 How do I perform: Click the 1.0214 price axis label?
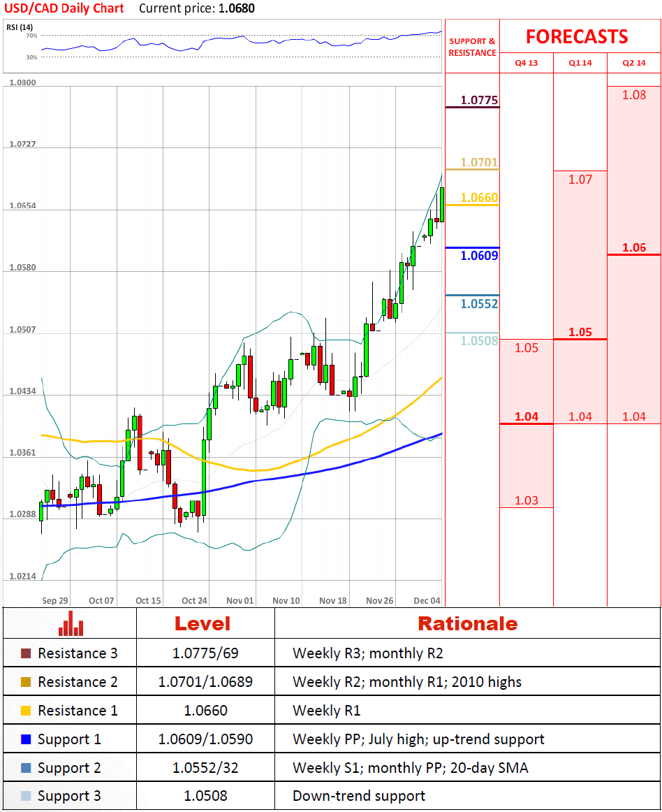[x=23, y=577]
